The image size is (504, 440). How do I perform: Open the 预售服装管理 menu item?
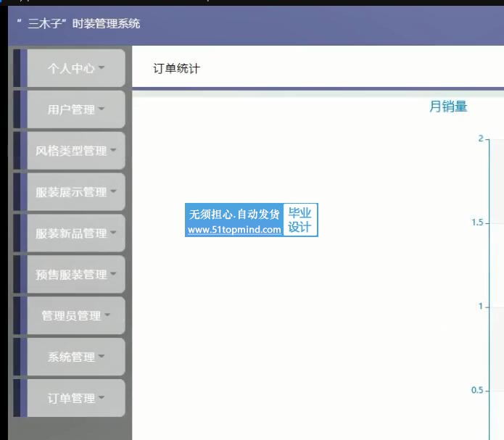tap(71, 275)
